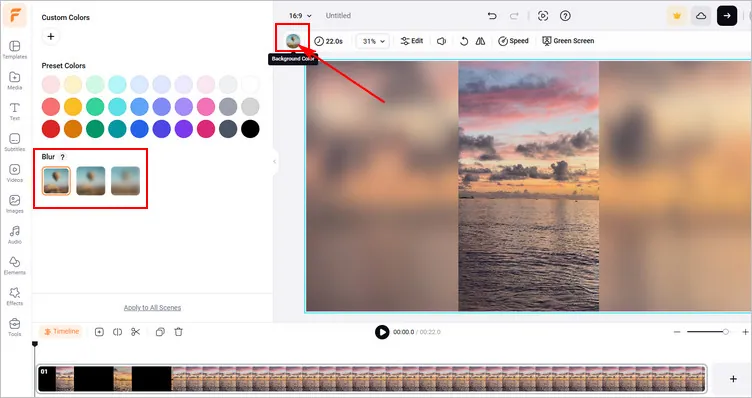752x398 pixels.
Task: Click the undo arrow
Action: click(492, 16)
